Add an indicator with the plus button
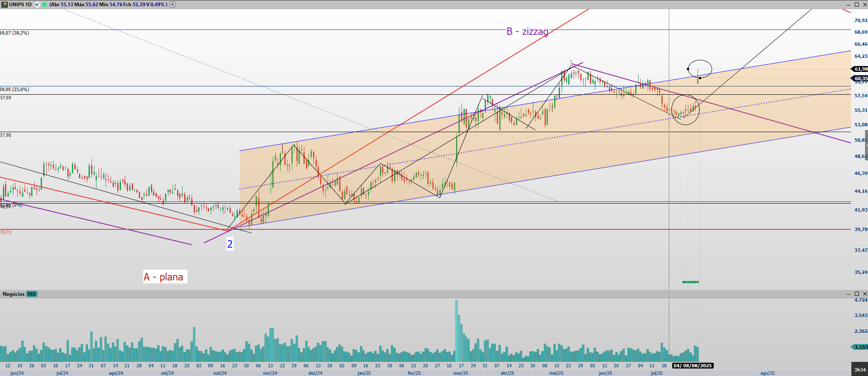Image resolution: width=868 pixels, height=376 pixels. point(173,5)
